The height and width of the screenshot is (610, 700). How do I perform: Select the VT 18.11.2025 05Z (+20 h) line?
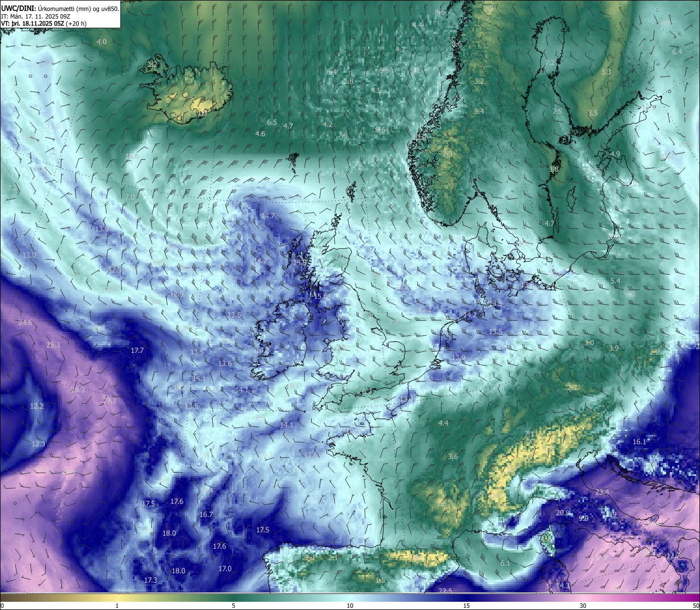(x=44, y=24)
